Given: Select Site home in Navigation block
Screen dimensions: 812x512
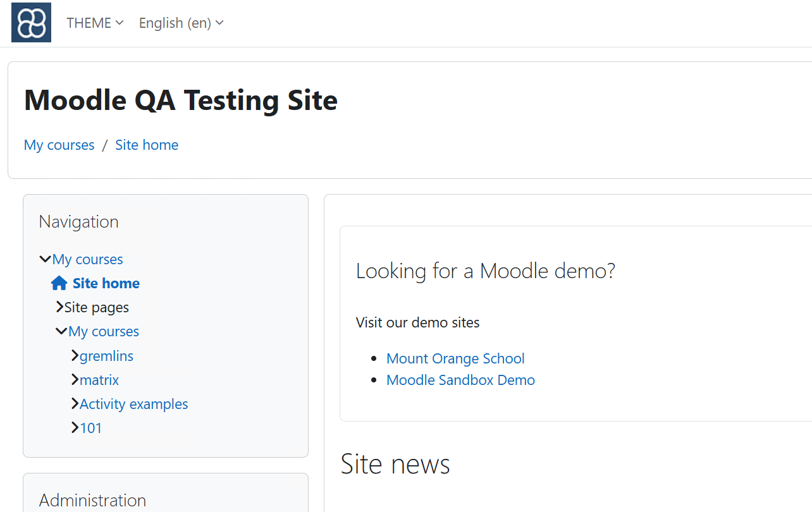Looking at the screenshot, I should 106,283.
